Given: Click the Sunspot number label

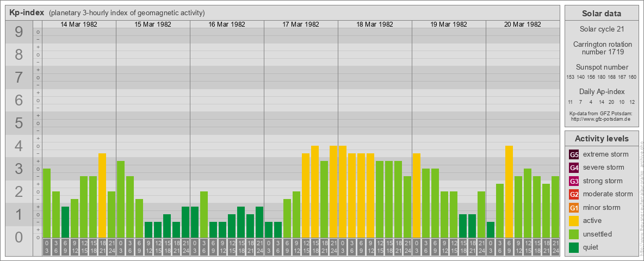Looking at the screenshot, I should pyautogui.click(x=601, y=67).
